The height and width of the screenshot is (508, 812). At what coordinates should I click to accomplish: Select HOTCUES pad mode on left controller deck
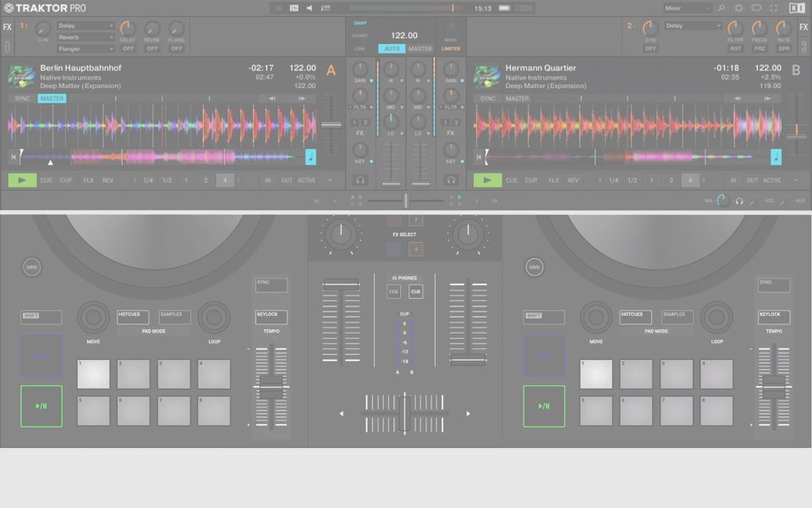coord(133,317)
